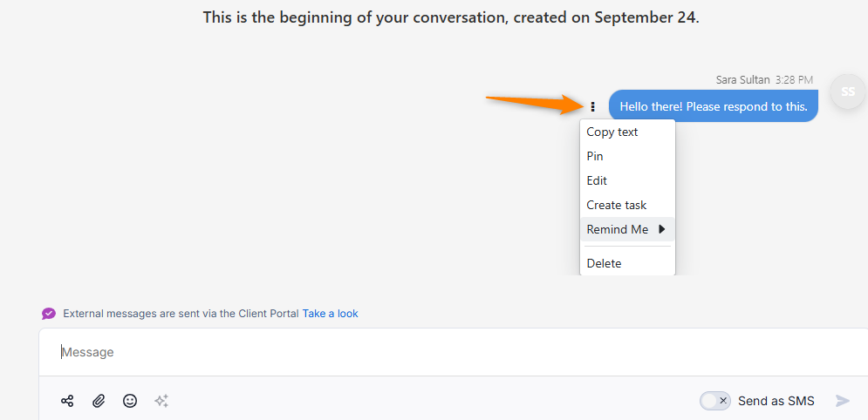The image size is (868, 420).
Task: Click the Sara Sultan sender name
Action: coord(742,79)
